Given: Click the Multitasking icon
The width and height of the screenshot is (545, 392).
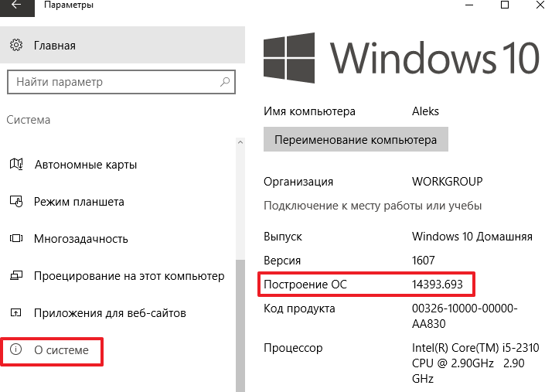Looking at the screenshot, I should coord(16,239).
